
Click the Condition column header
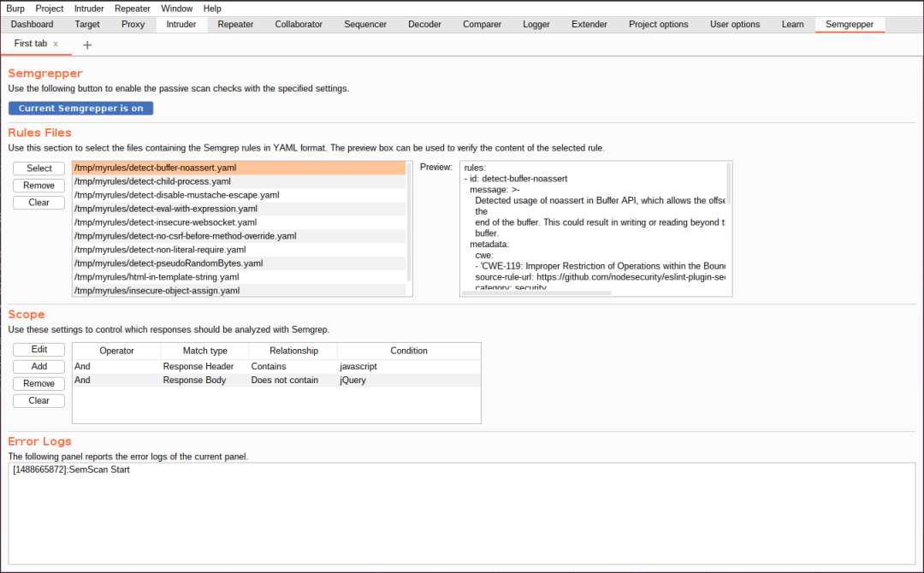tap(409, 351)
